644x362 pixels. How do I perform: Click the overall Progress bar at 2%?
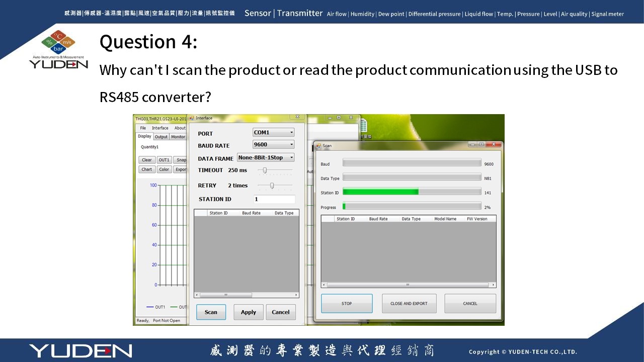(412, 206)
